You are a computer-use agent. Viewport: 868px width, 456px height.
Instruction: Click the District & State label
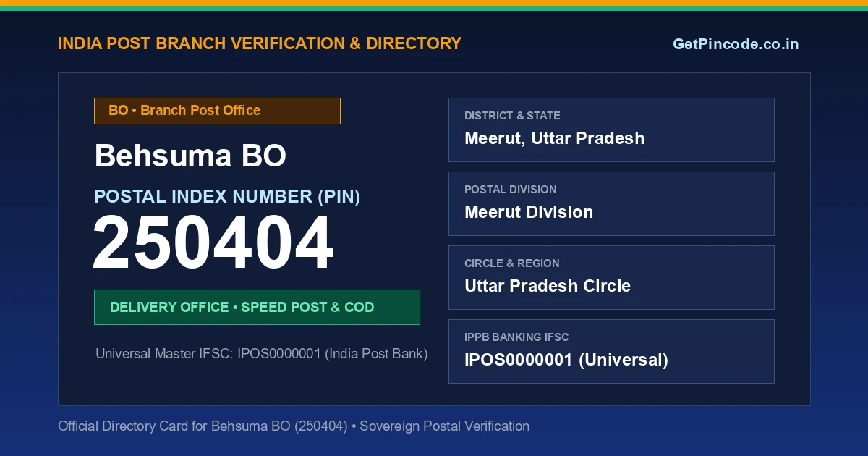512,116
